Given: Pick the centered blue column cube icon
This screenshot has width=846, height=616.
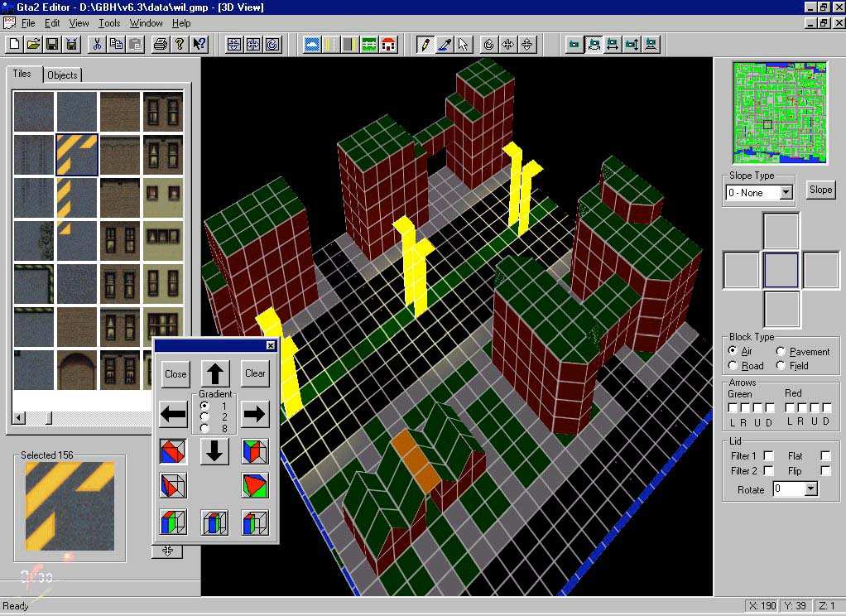Looking at the screenshot, I should [x=214, y=522].
